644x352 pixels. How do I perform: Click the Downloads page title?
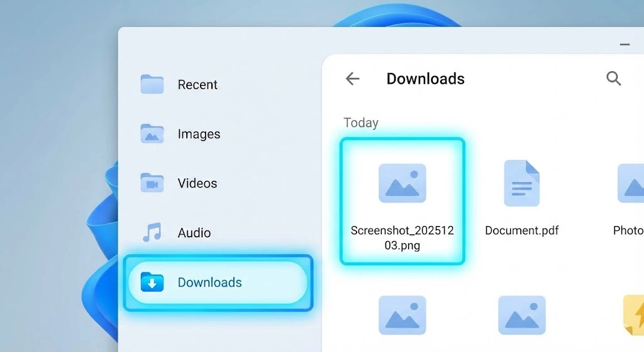pos(426,79)
